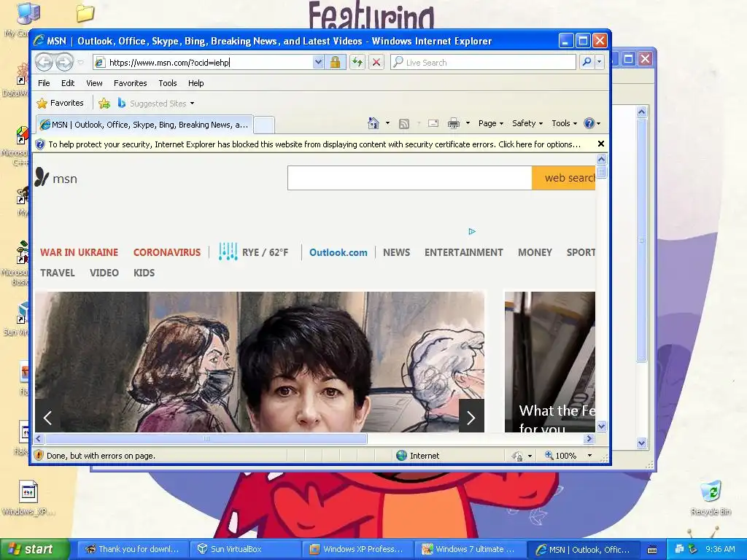Image resolution: width=747 pixels, height=560 pixels.
Task: Click Add to Favorites Bar star icon
Action: click(104, 103)
